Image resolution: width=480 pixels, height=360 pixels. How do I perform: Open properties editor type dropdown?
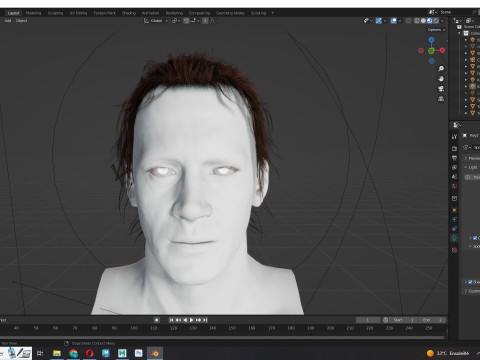coord(456,125)
